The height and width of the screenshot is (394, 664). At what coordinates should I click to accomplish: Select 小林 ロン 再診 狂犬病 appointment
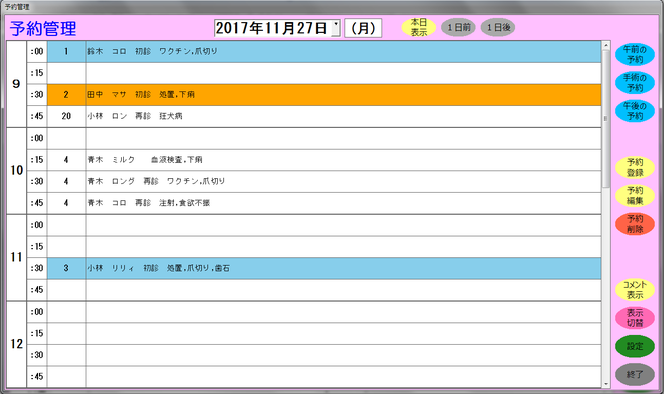343,117
